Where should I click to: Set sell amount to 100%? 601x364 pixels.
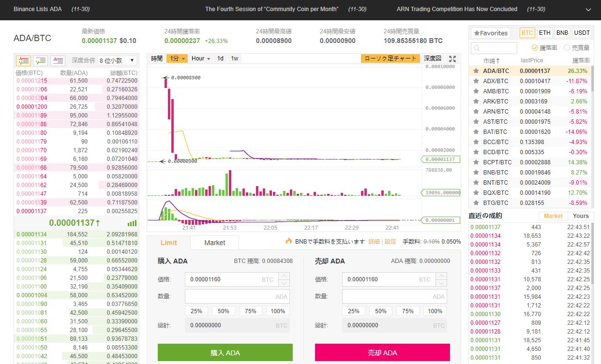coord(435,311)
